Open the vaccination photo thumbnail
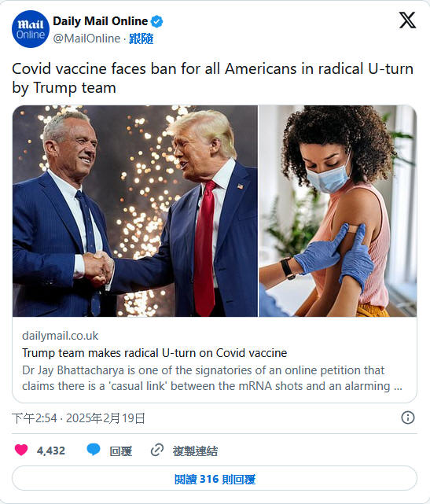The width and height of the screenshot is (430, 504). click(x=338, y=211)
